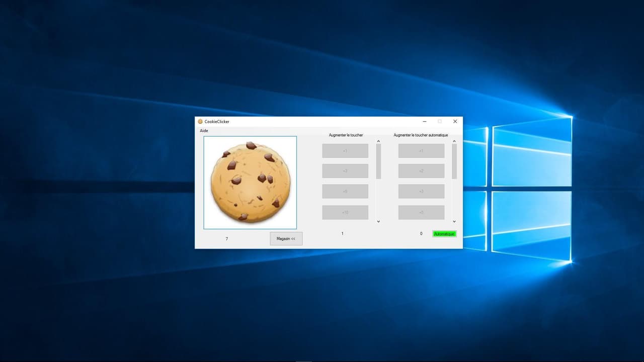Buy +5 under Augmenter le toucher automatique
This screenshot has height=362, width=644.
(421, 212)
